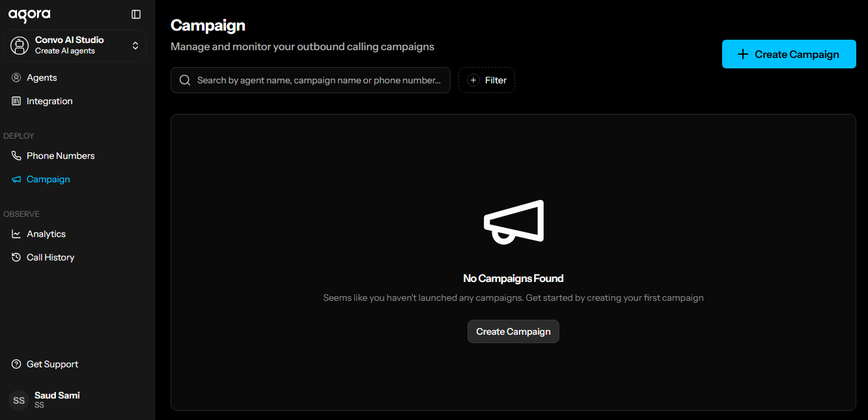Image resolution: width=868 pixels, height=420 pixels.
Task: Expand the Filter options with its plus icon
Action: 473,79
